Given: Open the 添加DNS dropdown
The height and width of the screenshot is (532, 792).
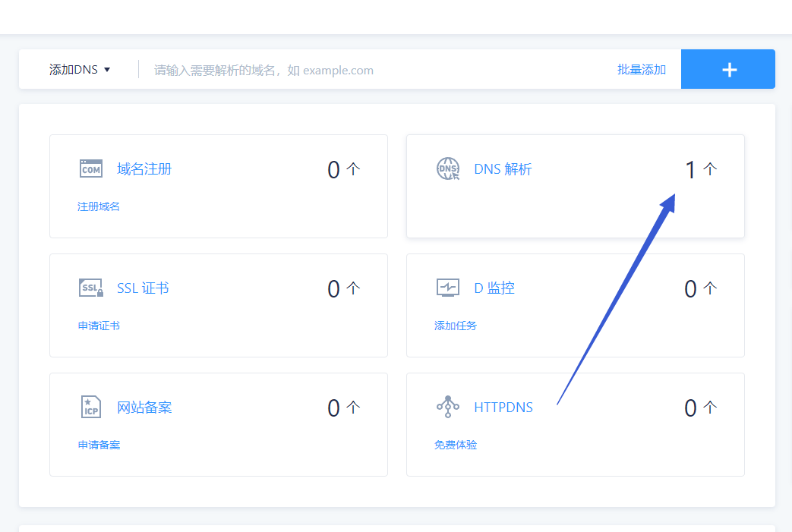Looking at the screenshot, I should coord(80,70).
